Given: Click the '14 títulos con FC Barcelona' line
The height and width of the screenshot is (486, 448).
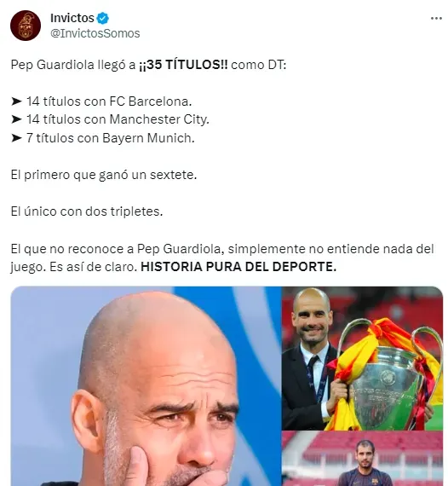Looking at the screenshot, I should pyautogui.click(x=109, y=101).
